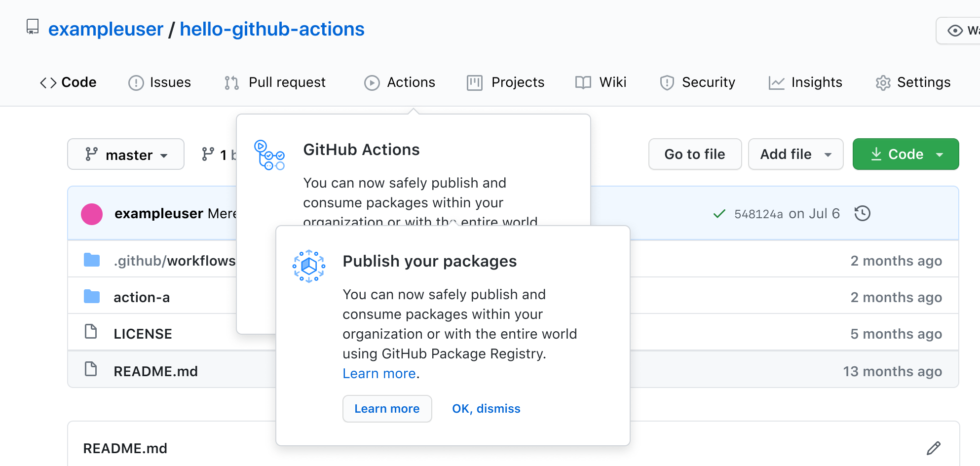Click the file icon for README.md

point(91,369)
